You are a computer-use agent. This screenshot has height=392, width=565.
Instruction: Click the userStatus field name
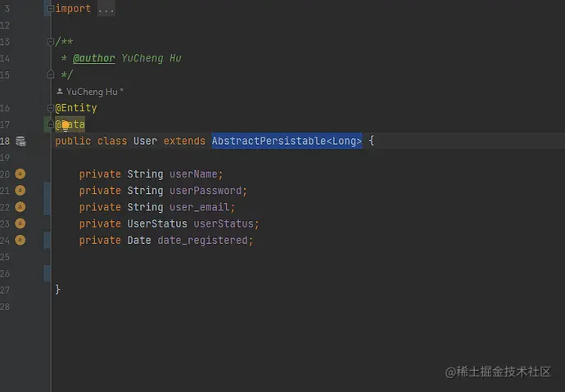click(x=224, y=224)
